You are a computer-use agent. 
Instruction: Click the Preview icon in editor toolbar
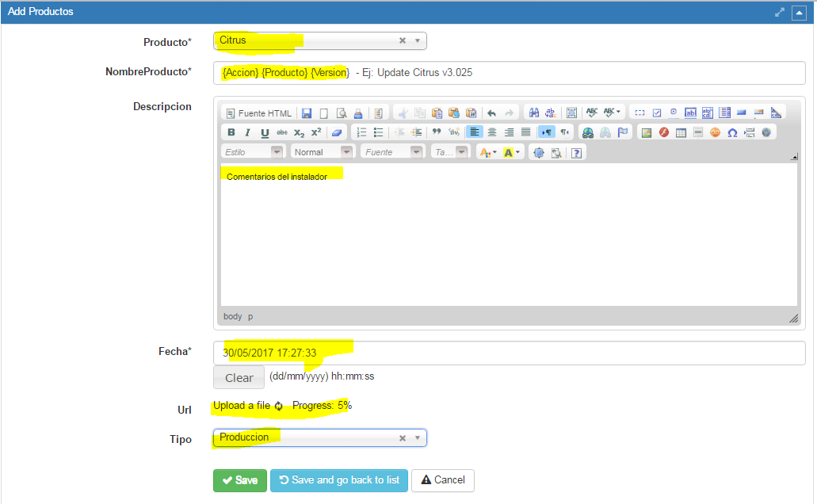click(342, 113)
